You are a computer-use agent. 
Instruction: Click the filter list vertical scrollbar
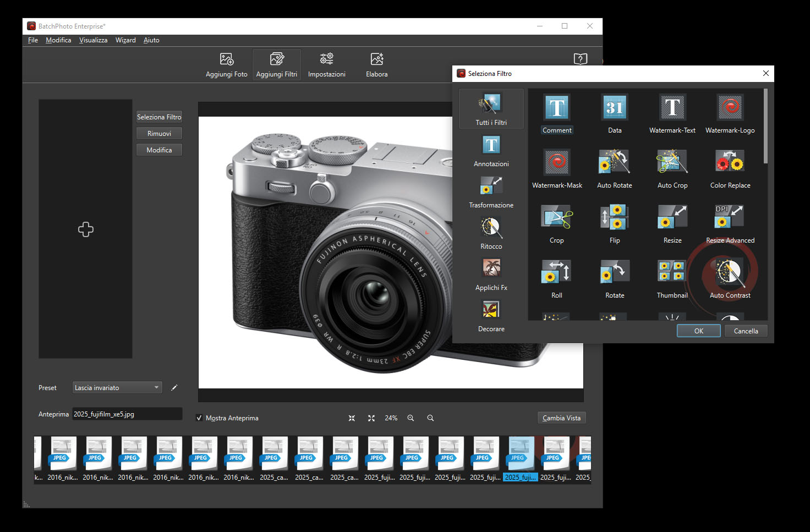(765, 127)
